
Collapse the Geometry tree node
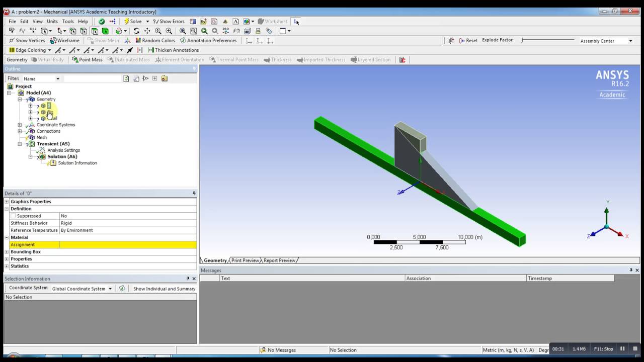[20, 100]
